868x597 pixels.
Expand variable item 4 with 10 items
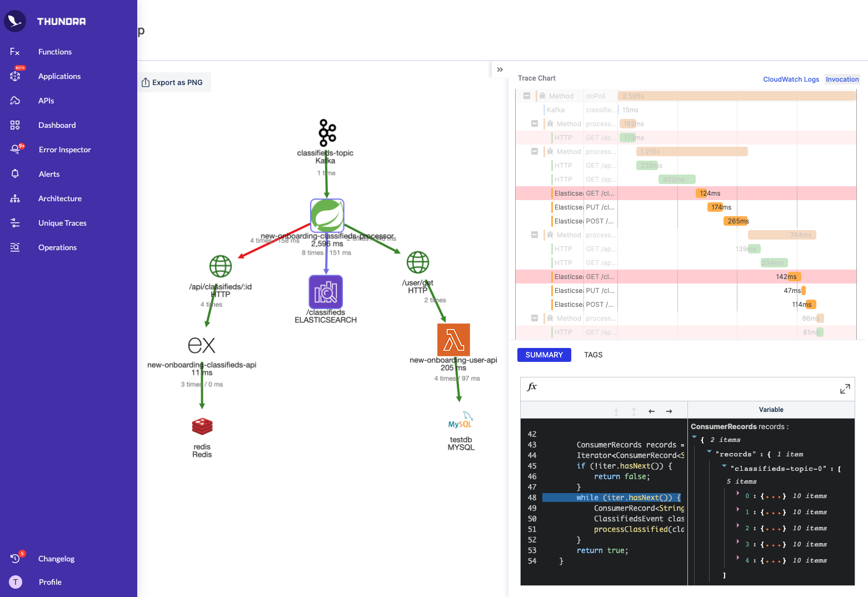pyautogui.click(x=738, y=558)
